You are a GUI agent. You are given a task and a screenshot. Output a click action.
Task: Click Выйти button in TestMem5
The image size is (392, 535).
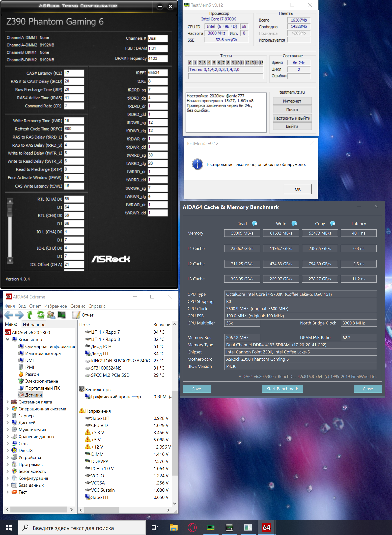[x=292, y=126]
